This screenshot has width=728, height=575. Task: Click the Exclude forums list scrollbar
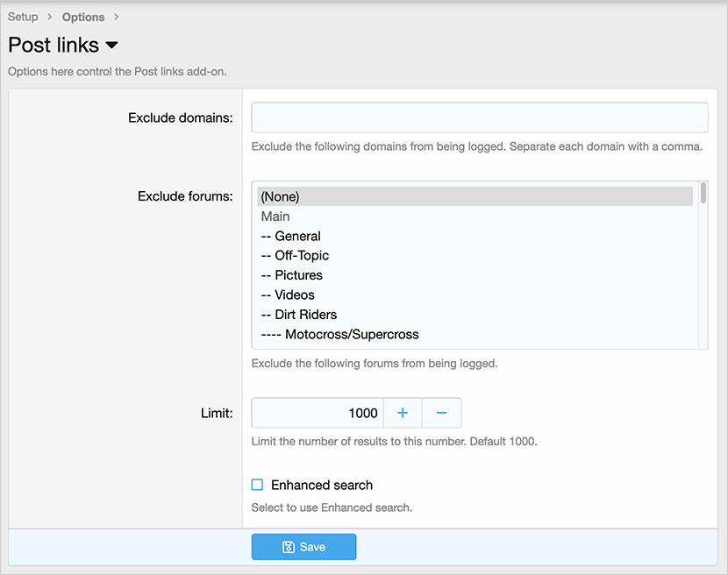703,263
